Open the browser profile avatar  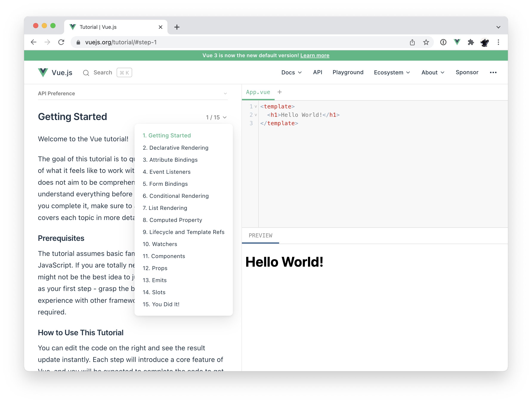point(484,43)
